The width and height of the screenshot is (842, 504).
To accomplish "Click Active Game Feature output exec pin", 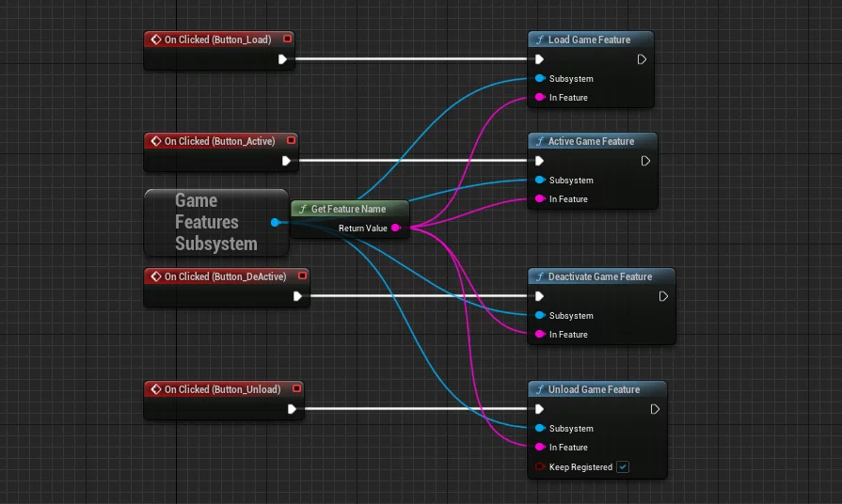I will pos(645,161).
